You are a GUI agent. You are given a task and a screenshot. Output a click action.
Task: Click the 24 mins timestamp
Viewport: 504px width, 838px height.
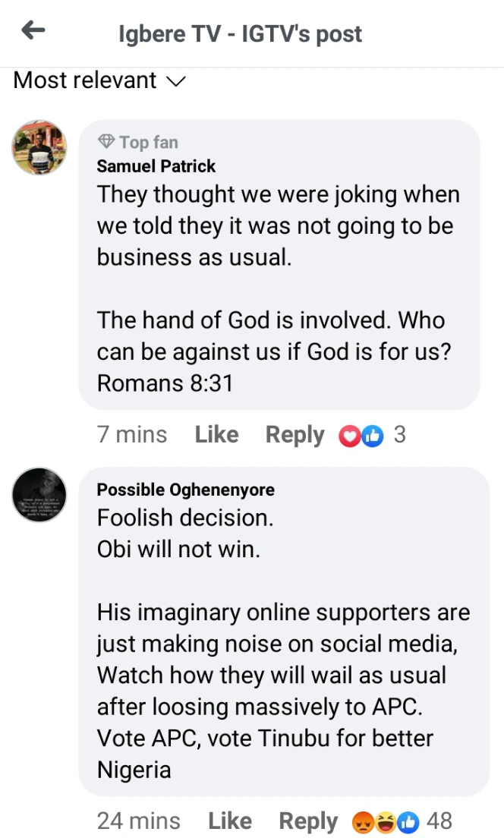pos(139,821)
